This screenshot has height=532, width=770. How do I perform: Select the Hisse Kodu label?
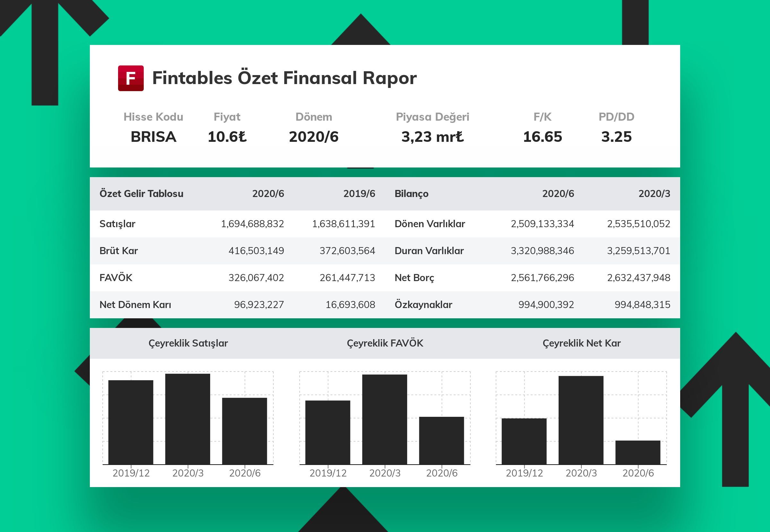pos(153,117)
